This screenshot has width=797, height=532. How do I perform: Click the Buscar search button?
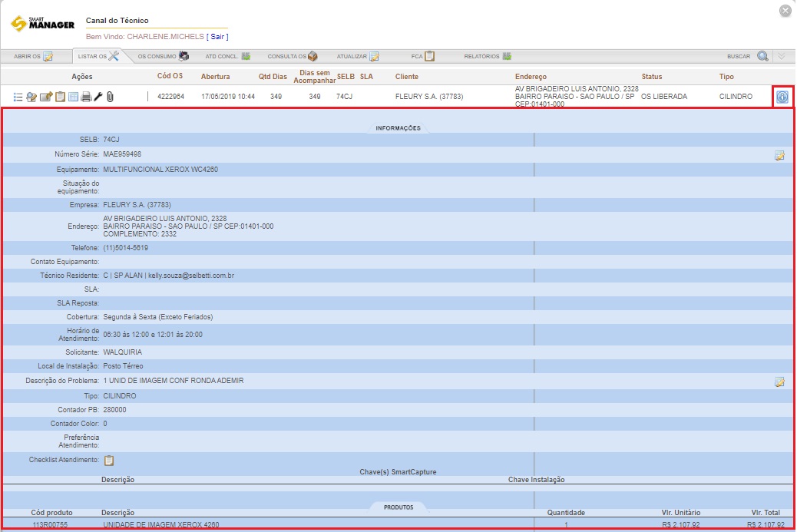[748, 56]
